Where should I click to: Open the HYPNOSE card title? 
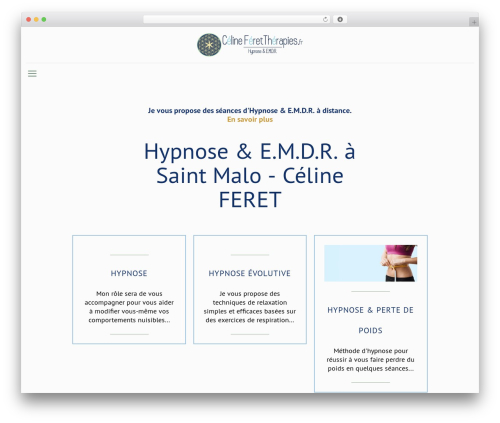(129, 273)
